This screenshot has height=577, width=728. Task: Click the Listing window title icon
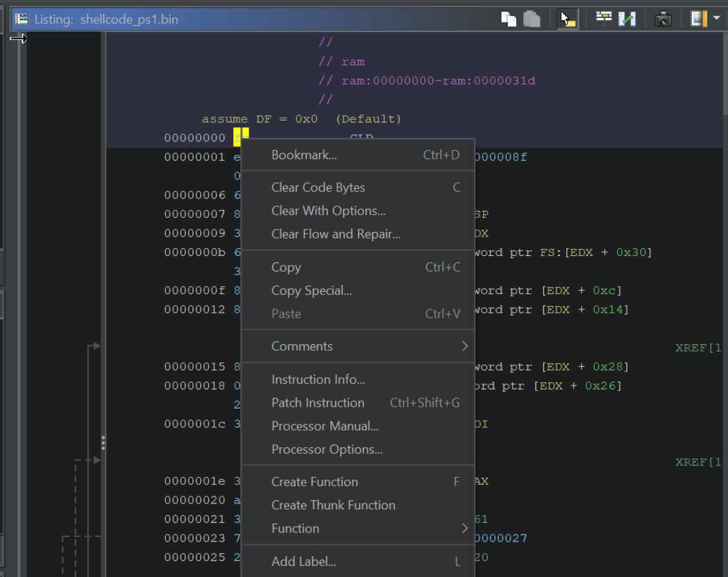22,19
